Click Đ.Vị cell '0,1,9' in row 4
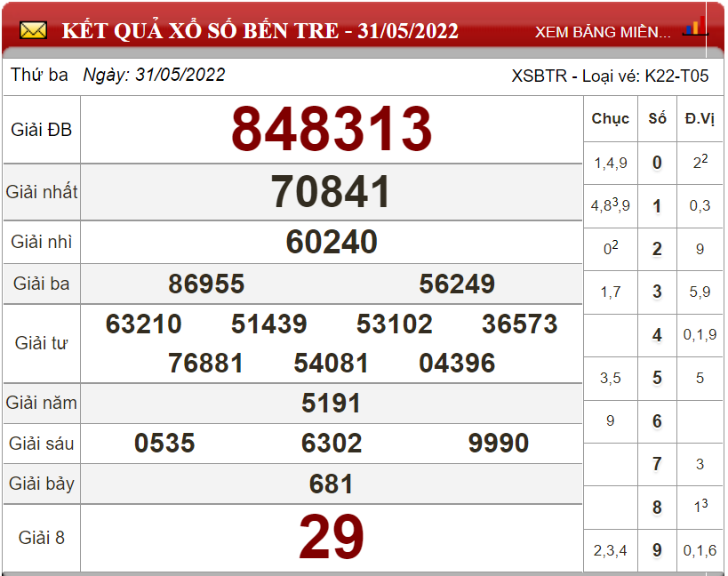The width and height of the screenshot is (728, 576). [700, 334]
